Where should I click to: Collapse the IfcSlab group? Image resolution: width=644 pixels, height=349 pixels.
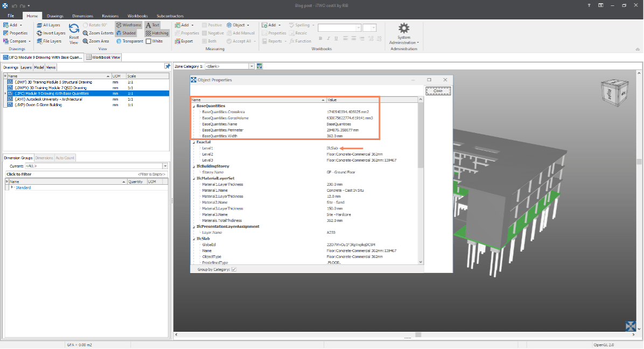194,239
